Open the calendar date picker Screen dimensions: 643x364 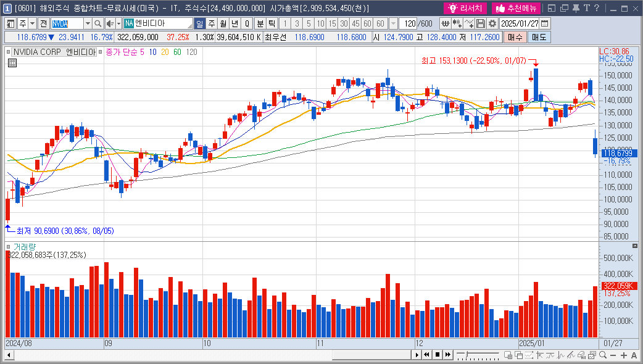pyautogui.click(x=545, y=23)
